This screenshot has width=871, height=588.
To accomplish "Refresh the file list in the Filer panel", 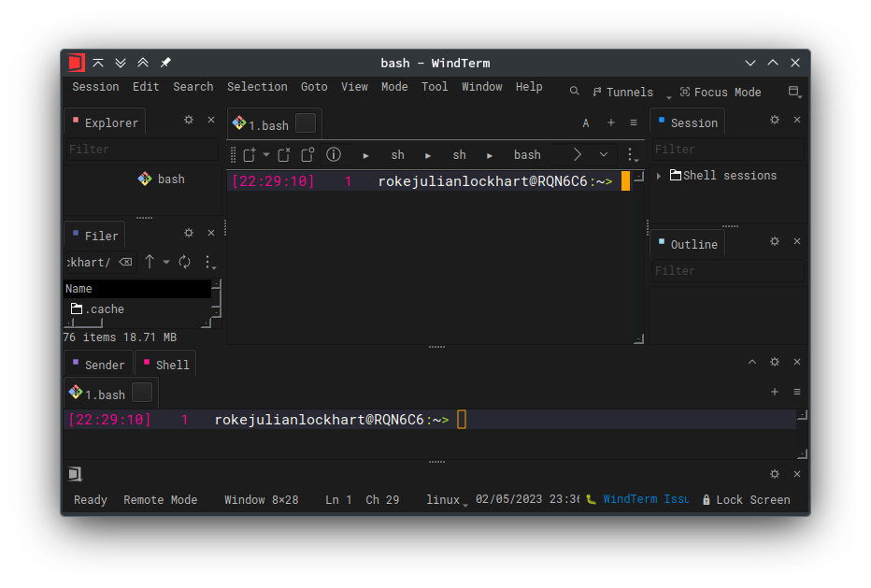I will point(184,262).
